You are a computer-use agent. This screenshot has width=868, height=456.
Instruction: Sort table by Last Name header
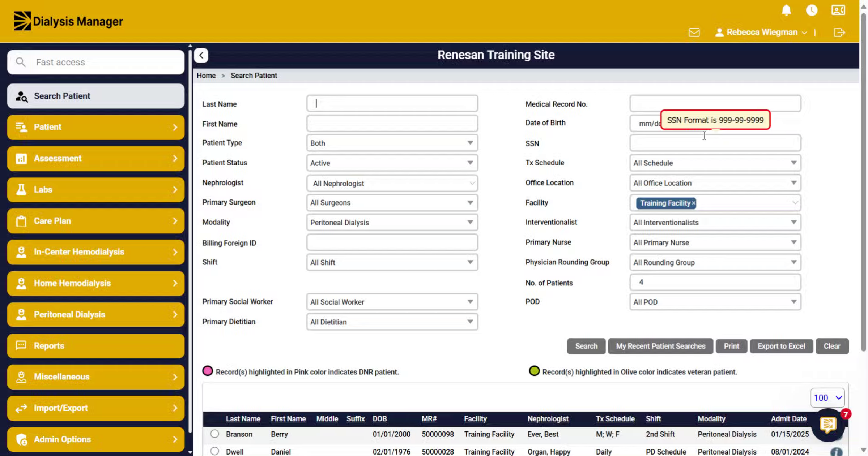click(x=243, y=419)
